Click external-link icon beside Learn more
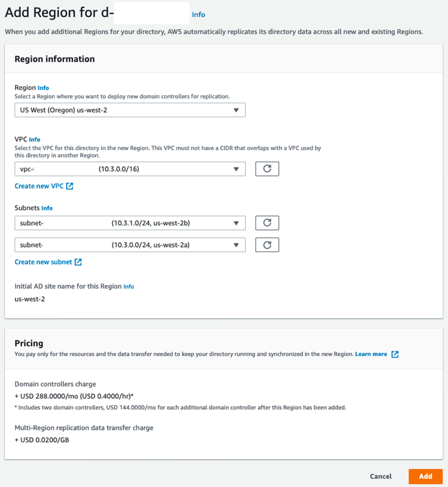 tap(395, 354)
